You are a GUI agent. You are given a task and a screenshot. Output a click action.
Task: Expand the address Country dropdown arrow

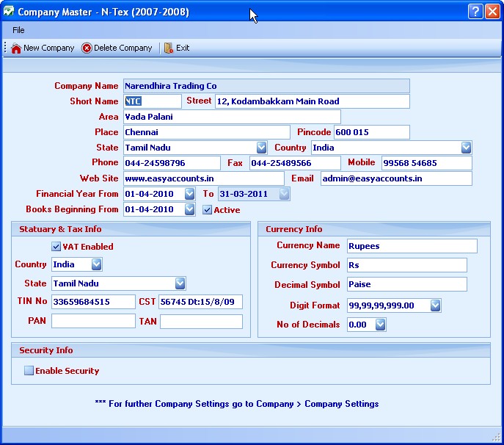click(x=466, y=148)
